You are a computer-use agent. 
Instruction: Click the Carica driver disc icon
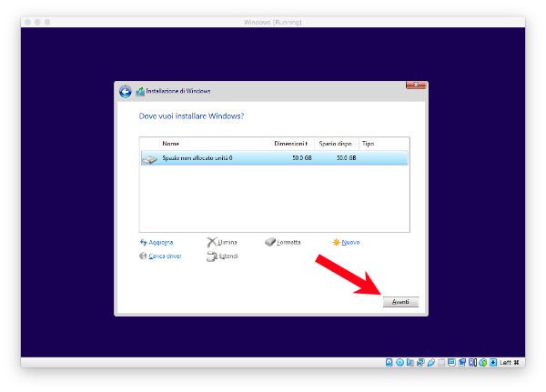(x=143, y=256)
